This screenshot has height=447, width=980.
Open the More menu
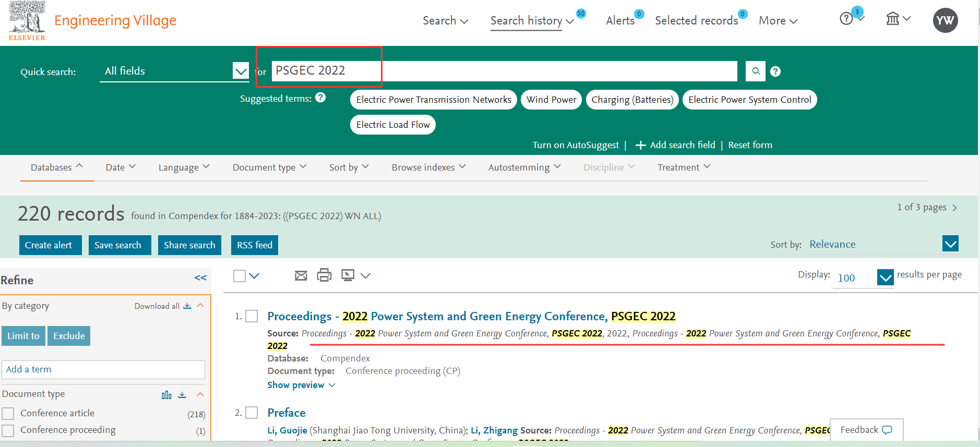pyautogui.click(x=778, y=20)
